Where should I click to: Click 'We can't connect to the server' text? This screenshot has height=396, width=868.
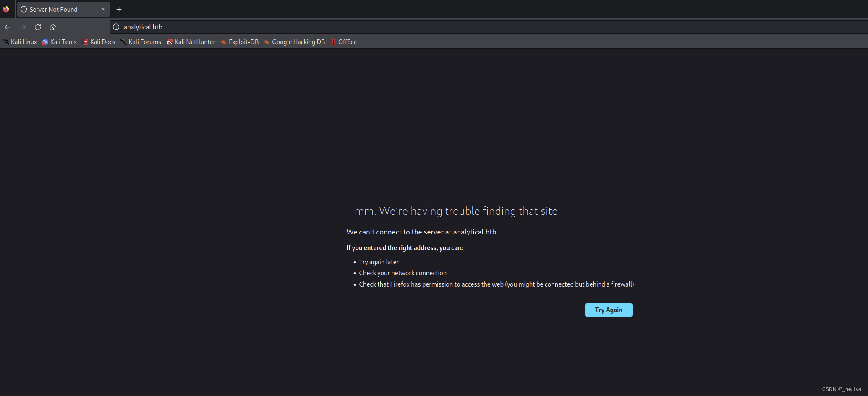point(422,232)
